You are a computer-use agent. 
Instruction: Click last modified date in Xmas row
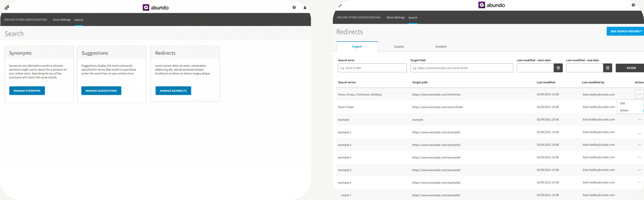tap(548, 94)
